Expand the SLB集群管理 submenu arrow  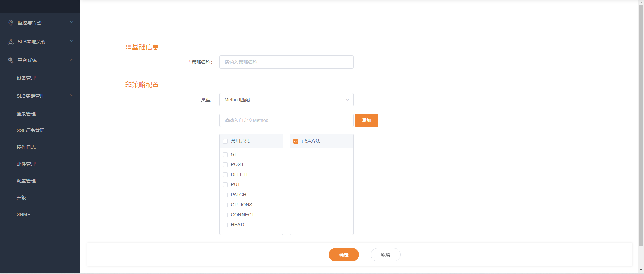coord(72,96)
